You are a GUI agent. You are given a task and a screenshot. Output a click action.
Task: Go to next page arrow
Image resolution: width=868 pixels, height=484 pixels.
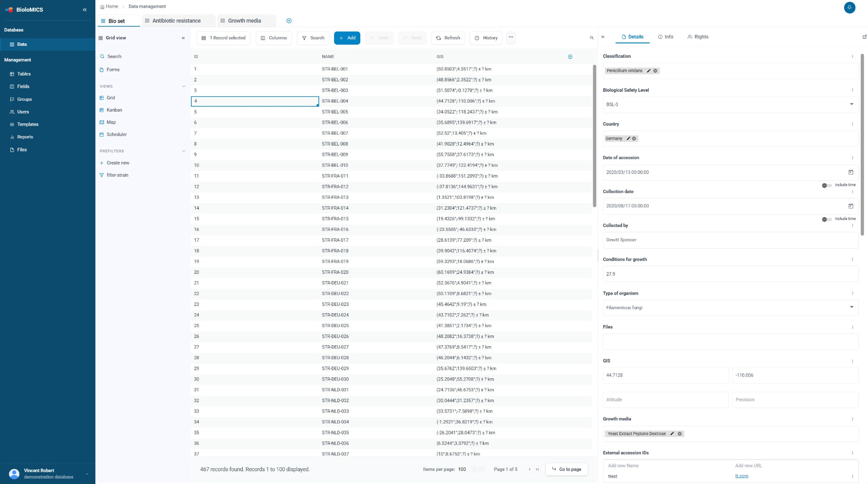(529, 470)
